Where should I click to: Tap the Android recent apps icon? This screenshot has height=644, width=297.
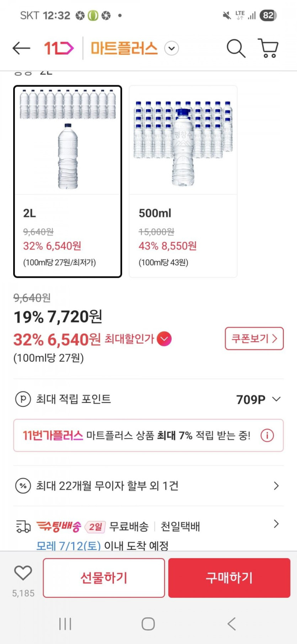[x=65, y=624]
